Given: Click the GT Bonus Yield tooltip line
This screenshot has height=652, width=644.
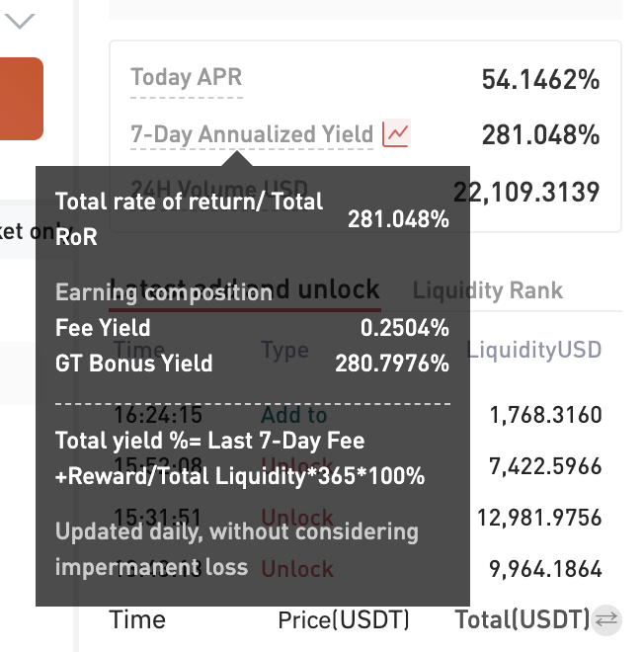Looking at the screenshot, I should tap(252, 364).
